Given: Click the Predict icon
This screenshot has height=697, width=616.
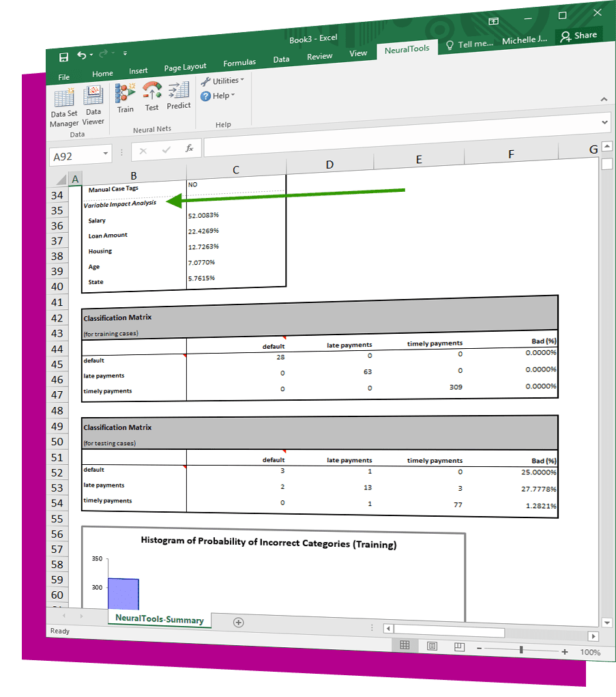Looking at the screenshot, I should (179, 94).
